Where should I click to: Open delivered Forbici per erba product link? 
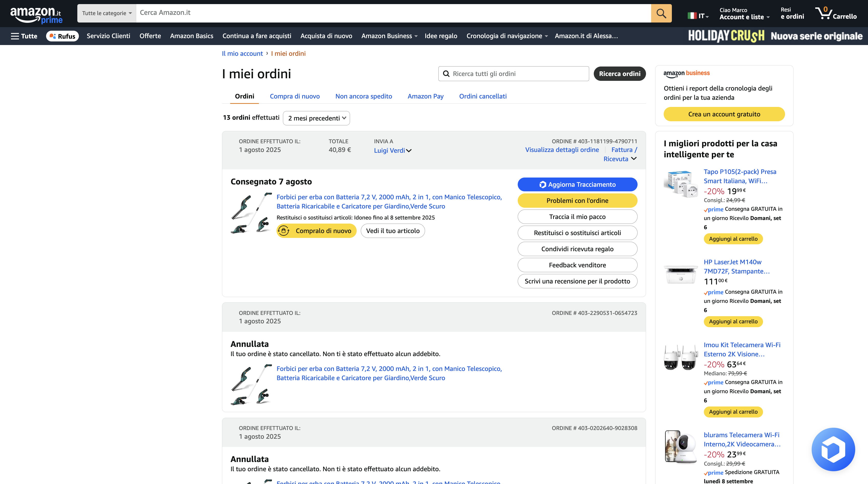coord(389,202)
